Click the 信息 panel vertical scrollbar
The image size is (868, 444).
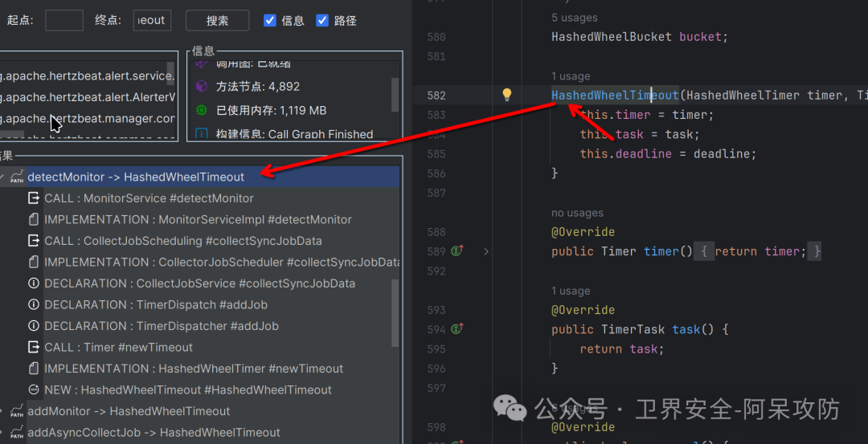coord(395,95)
